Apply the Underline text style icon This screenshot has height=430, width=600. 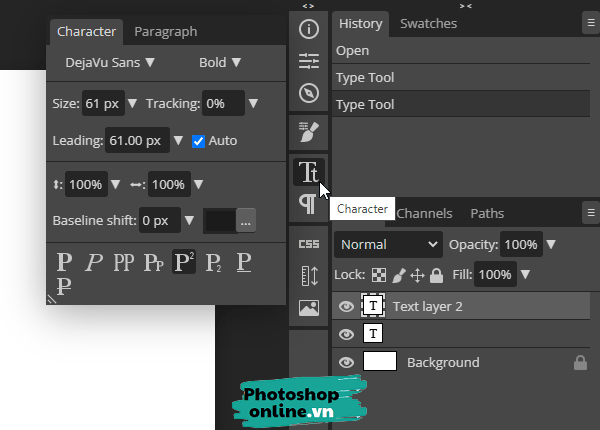click(x=243, y=263)
